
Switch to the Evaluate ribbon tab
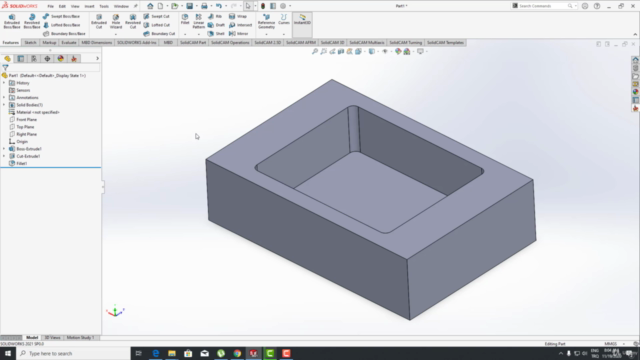69,42
